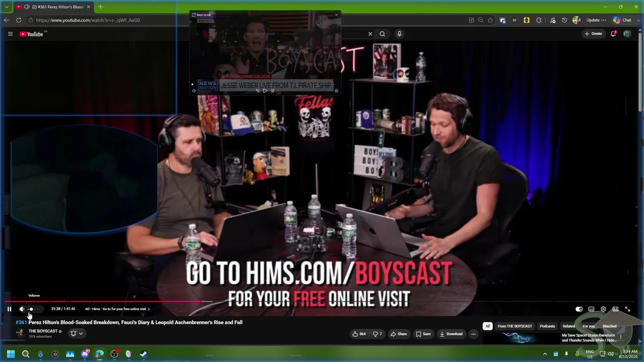
Task: Open subscription notification bell dropdown
Action: point(76,333)
